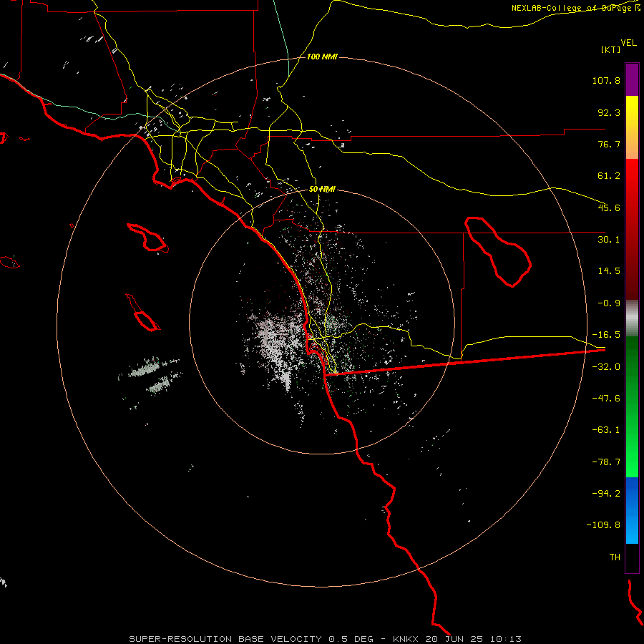The image size is (644, 644).
Task: Click the Salton Sea outline on map
Action: [498, 252]
